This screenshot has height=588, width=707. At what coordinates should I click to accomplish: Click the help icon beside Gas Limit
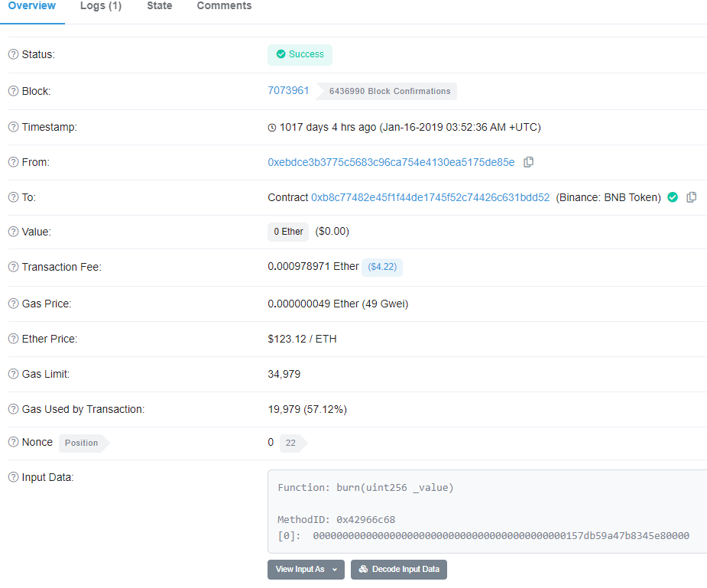(x=13, y=374)
